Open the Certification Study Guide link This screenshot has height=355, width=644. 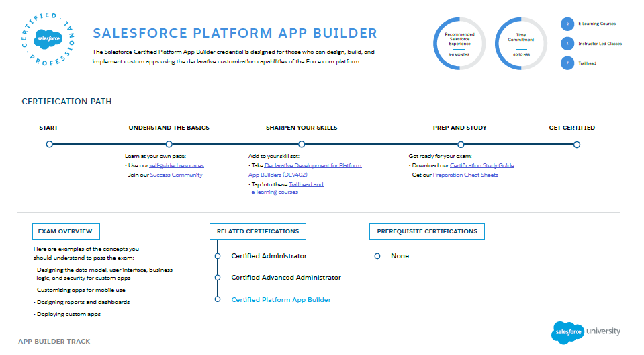(481, 166)
